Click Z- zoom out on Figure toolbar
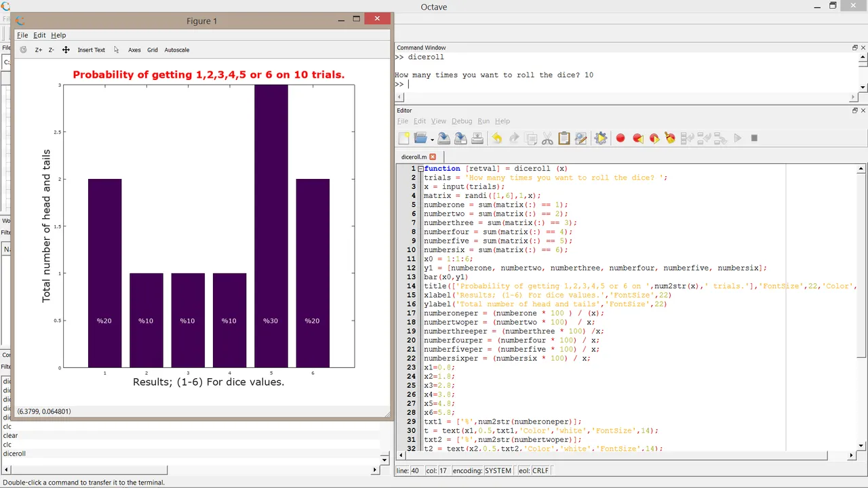868x488 pixels. coord(51,50)
